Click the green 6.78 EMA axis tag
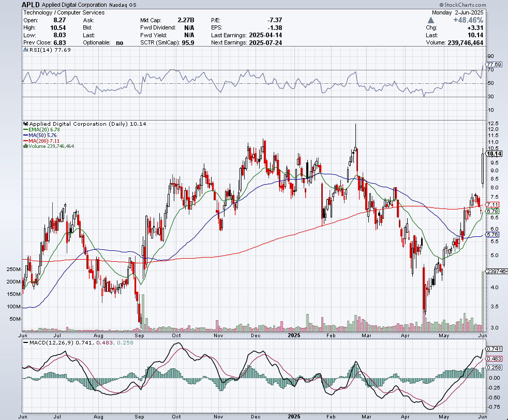The image size is (508, 420). tap(492, 211)
